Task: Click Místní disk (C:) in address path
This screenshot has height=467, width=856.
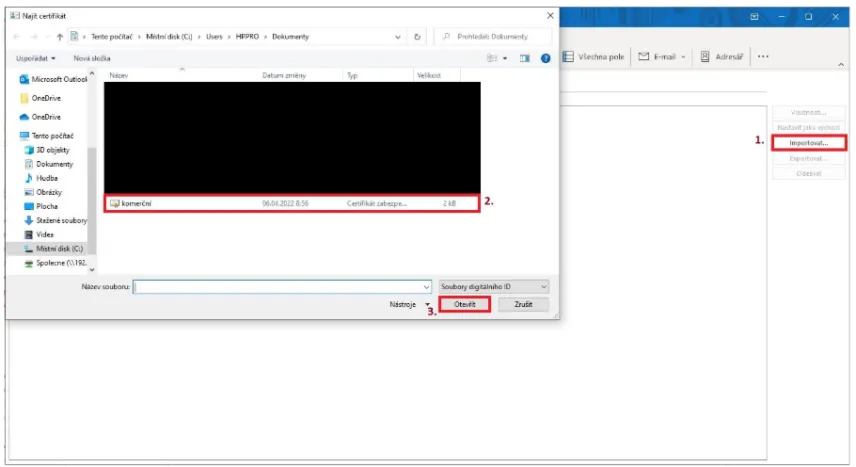Action: (x=169, y=37)
